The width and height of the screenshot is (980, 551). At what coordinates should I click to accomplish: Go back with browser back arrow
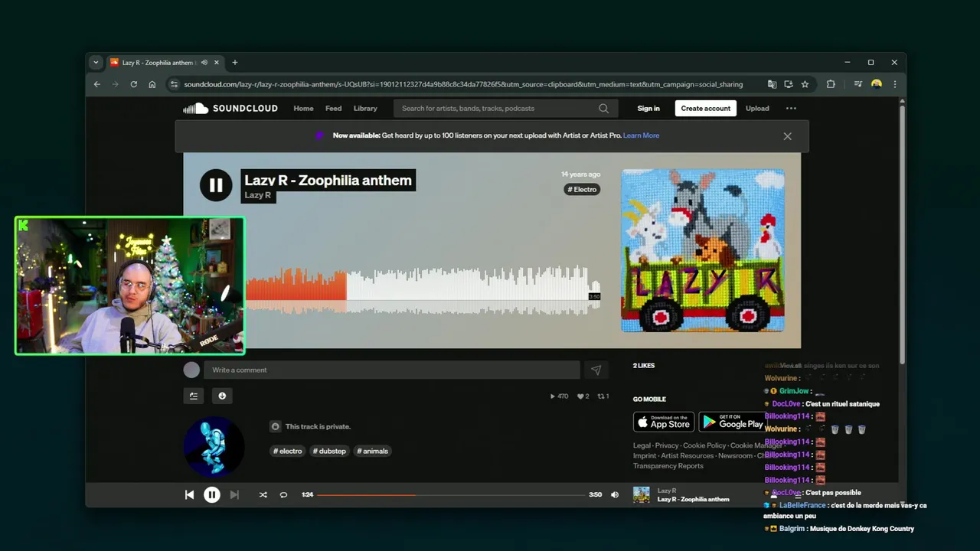click(x=97, y=84)
